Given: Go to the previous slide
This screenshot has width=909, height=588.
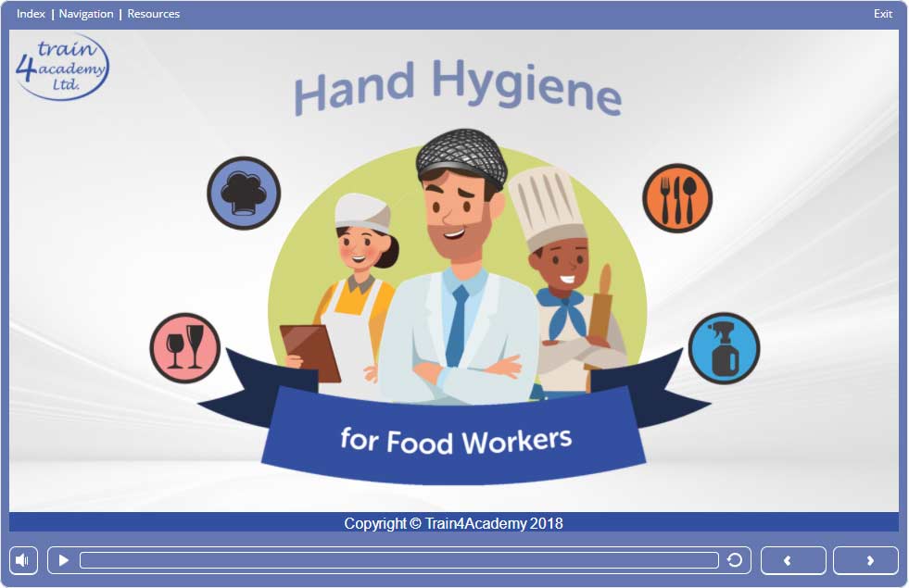Looking at the screenshot, I should pyautogui.click(x=793, y=560).
